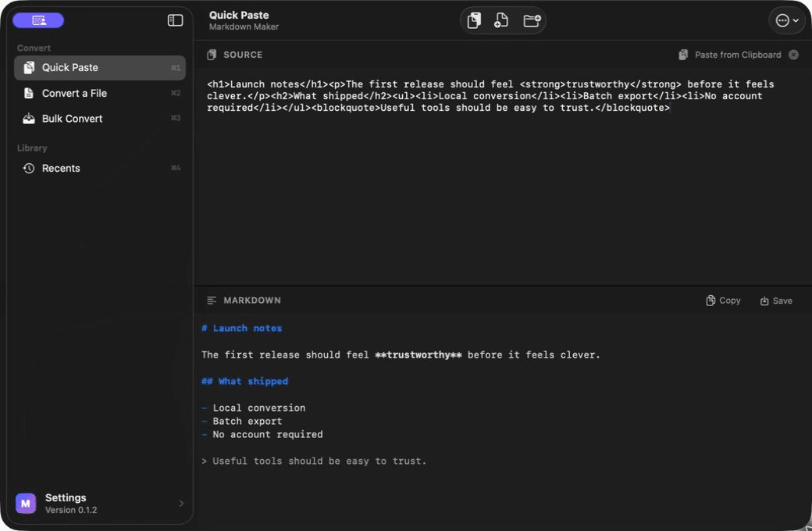Open Quick Paste in the sidebar
The image size is (812, 531).
(x=99, y=68)
